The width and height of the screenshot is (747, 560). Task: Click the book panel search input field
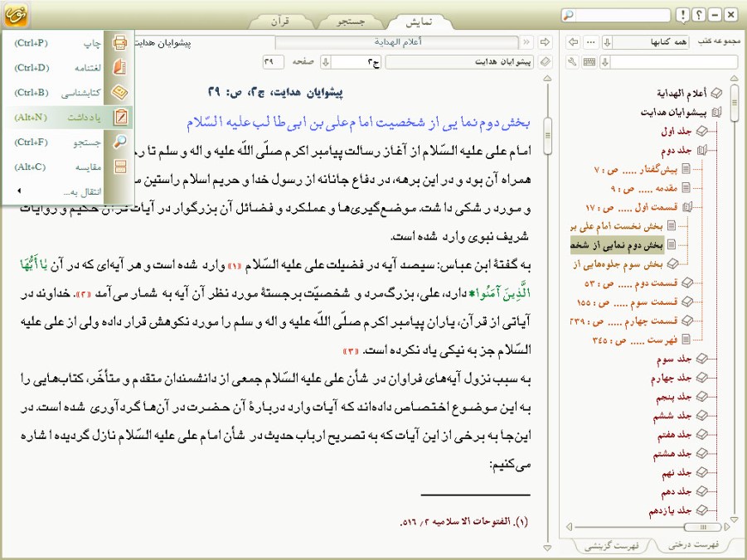click(674, 62)
